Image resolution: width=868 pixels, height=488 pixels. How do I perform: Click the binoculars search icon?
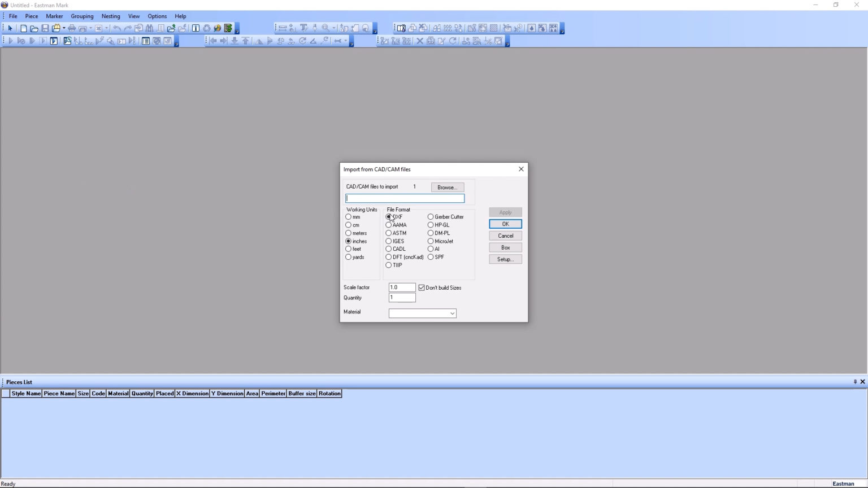point(150,28)
